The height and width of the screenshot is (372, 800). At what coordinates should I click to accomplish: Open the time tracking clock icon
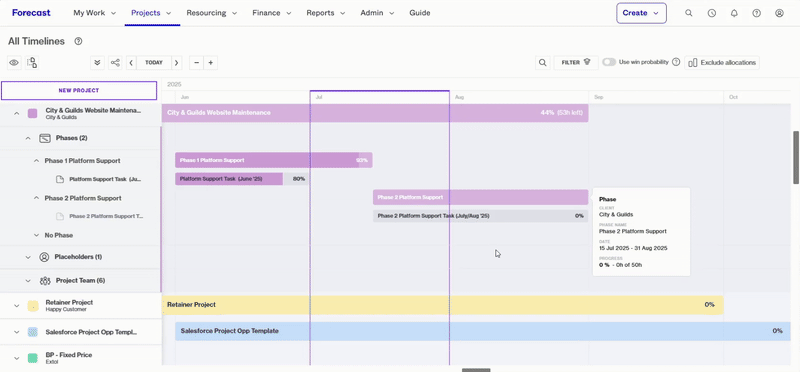tap(712, 13)
